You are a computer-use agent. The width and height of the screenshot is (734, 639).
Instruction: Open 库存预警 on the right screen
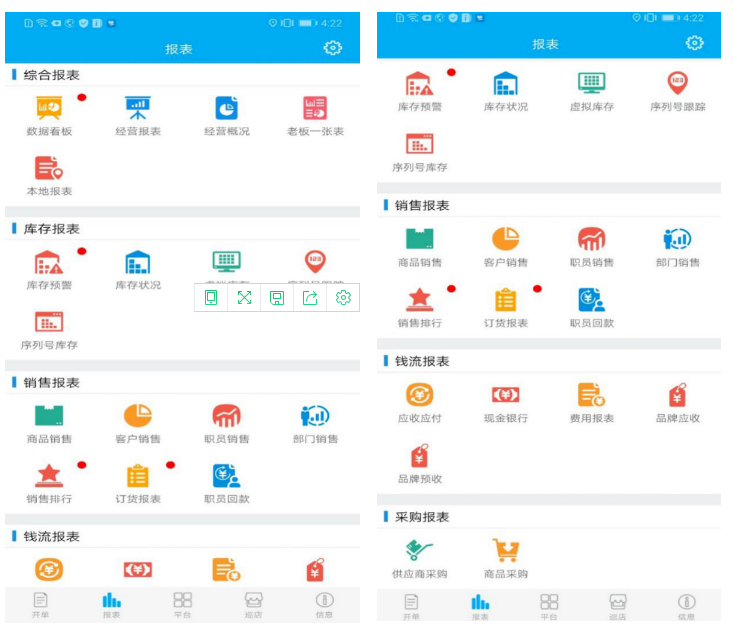coord(419,92)
